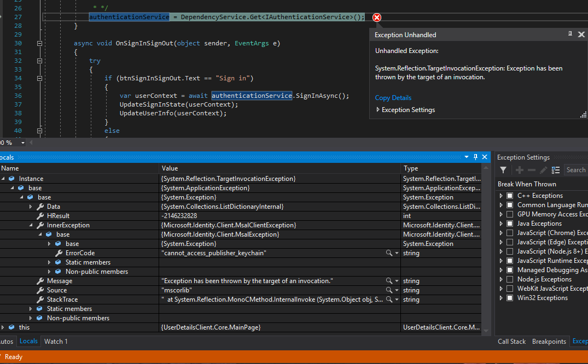
Task: Expand Exception Settings in the popup
Action: 377,109
